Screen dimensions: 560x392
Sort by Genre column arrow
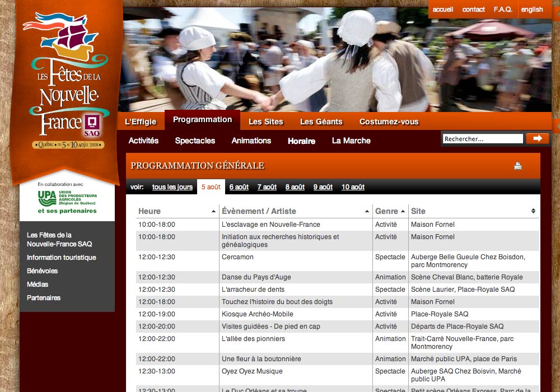[x=403, y=211]
